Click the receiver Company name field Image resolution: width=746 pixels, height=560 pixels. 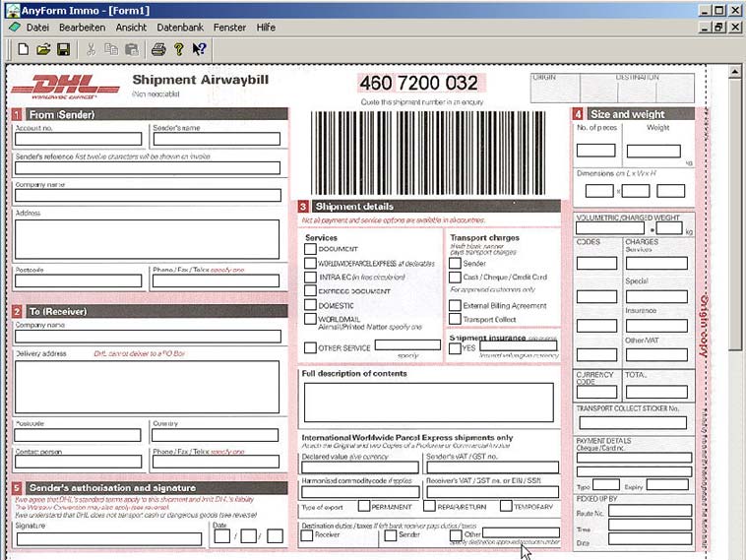pyautogui.click(x=148, y=337)
